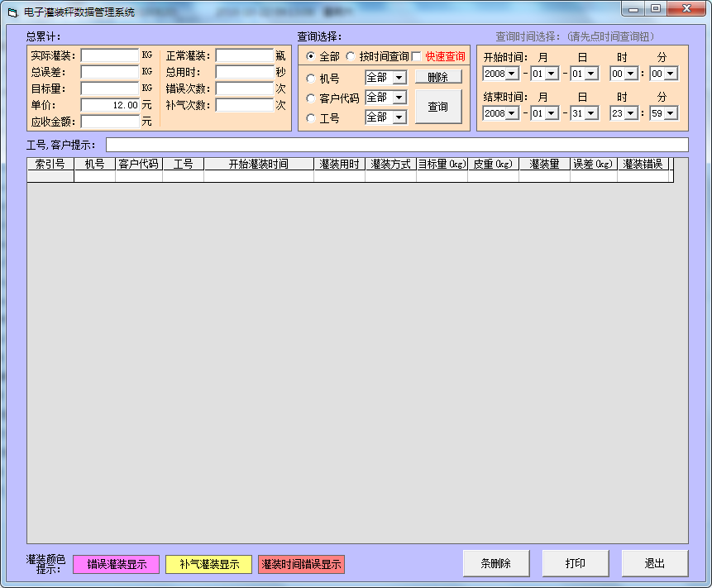The height and width of the screenshot is (588, 712).
Task: Select the 全部 radio button
Action: tap(311, 56)
